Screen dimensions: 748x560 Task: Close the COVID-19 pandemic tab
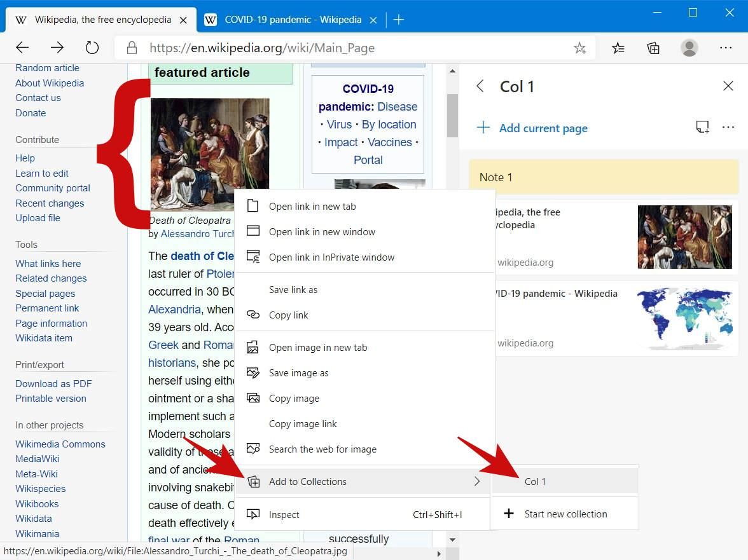pos(373,20)
